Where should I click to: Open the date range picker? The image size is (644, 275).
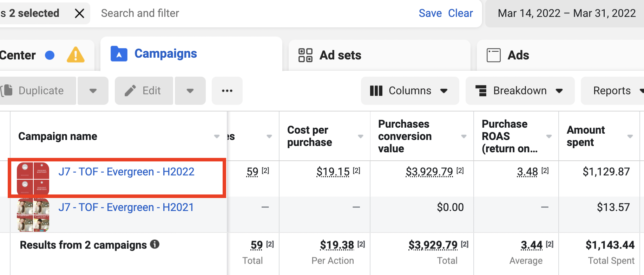[x=566, y=13]
